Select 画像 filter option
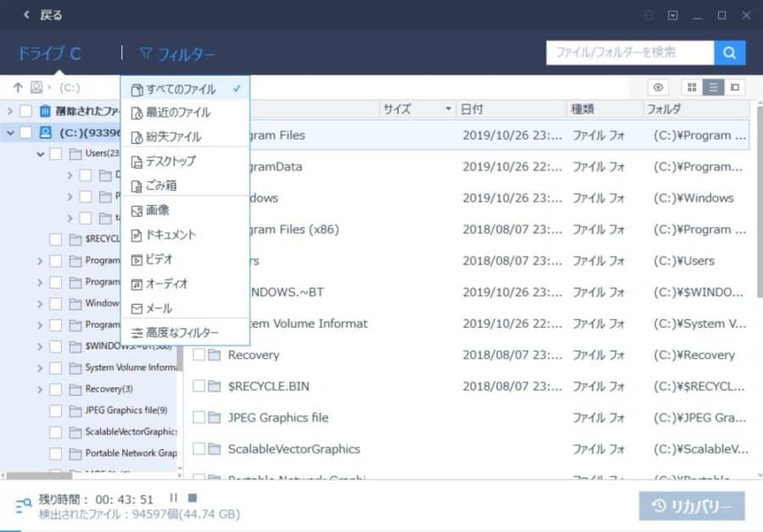 pos(186,210)
